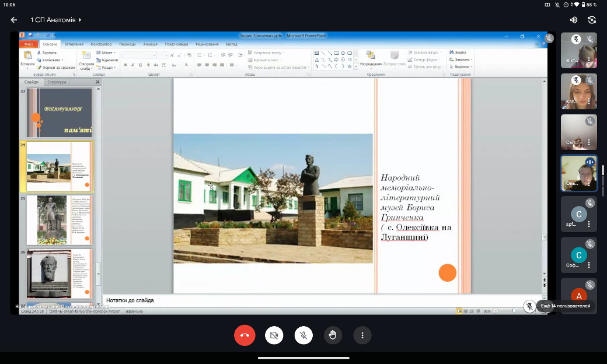Switch to the Вставлення ribbon tab
Viewport: 607px width, 364px height.
[74, 44]
